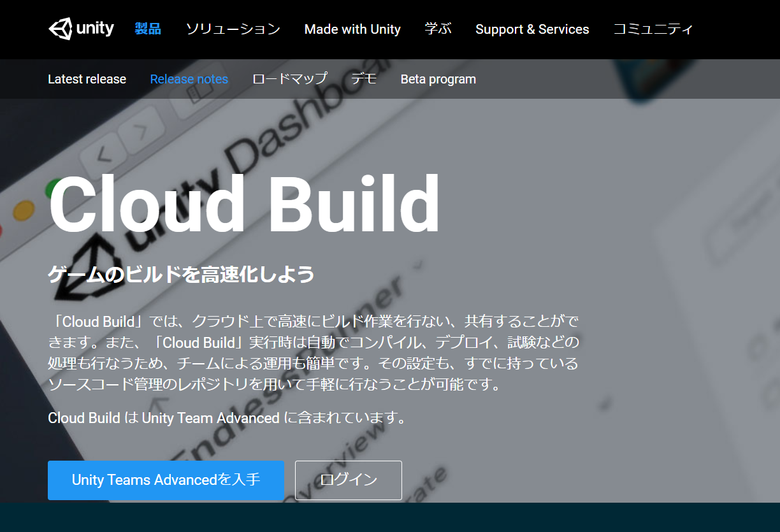Go to the Latest release page
This screenshot has height=532, width=780.
click(87, 79)
